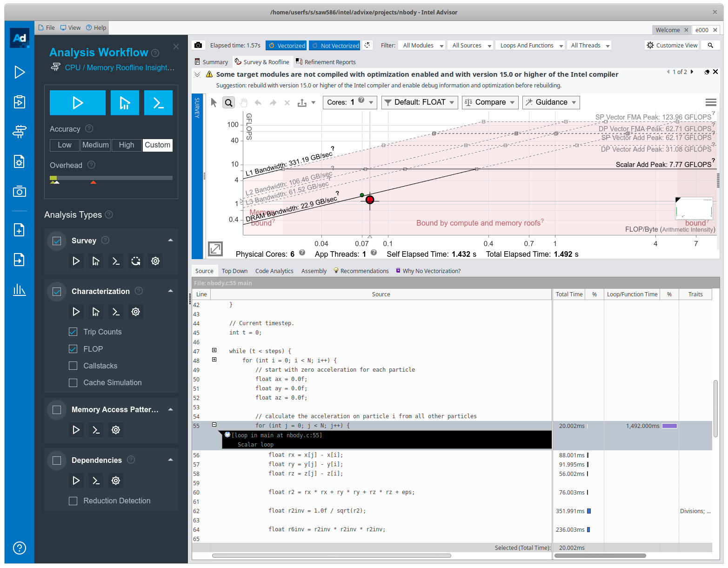The image size is (728, 568).
Task: Click the signpost icon in the left sidebar
Action: [20, 132]
